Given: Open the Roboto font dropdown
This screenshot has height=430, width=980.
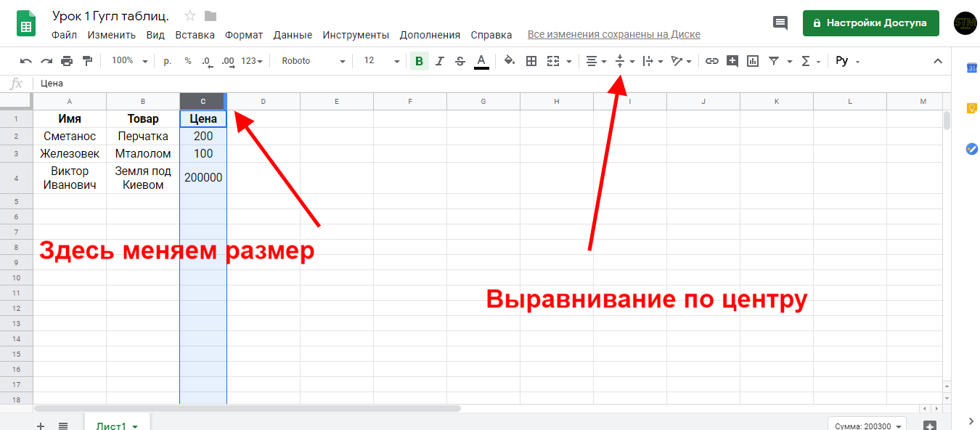Looking at the screenshot, I should tap(314, 61).
